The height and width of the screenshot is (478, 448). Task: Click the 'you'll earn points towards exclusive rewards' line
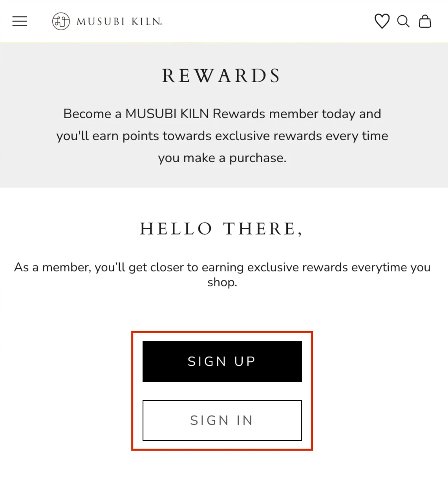[222, 136]
